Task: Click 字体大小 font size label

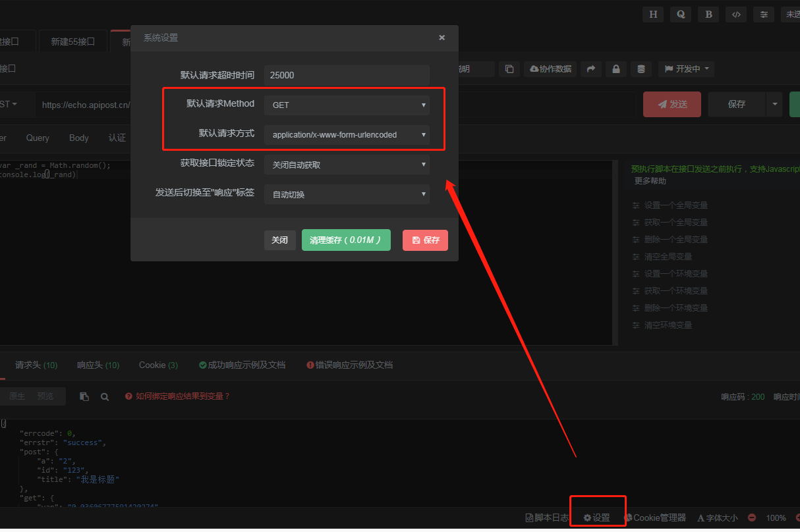Action: coord(718,518)
